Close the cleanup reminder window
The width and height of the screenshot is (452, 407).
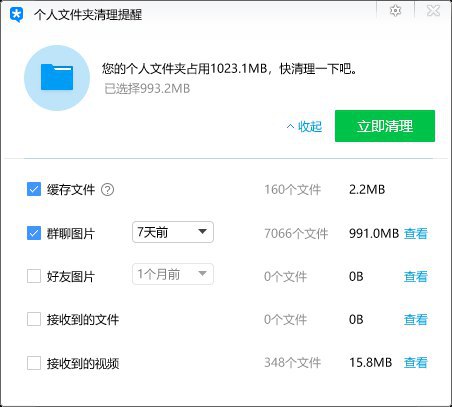coord(433,11)
